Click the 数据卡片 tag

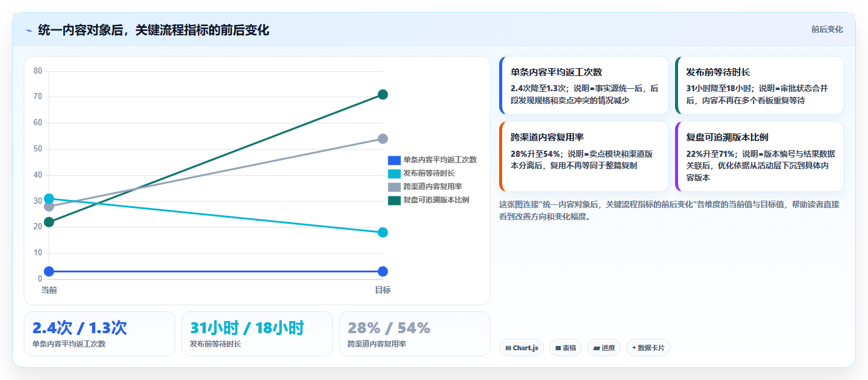[648, 348]
